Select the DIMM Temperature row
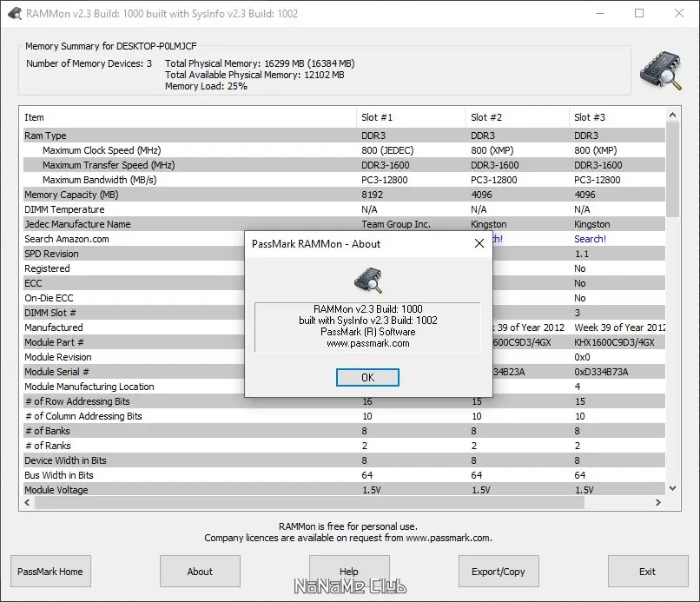Image resolution: width=700 pixels, height=602 pixels. coord(344,209)
